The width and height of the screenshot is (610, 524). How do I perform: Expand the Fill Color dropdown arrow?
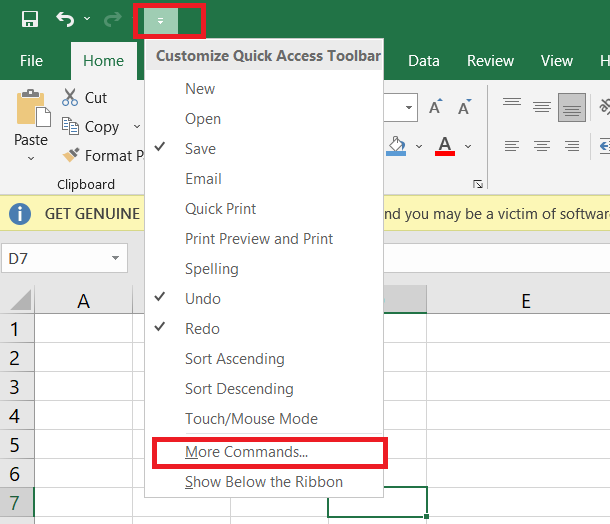(419, 146)
